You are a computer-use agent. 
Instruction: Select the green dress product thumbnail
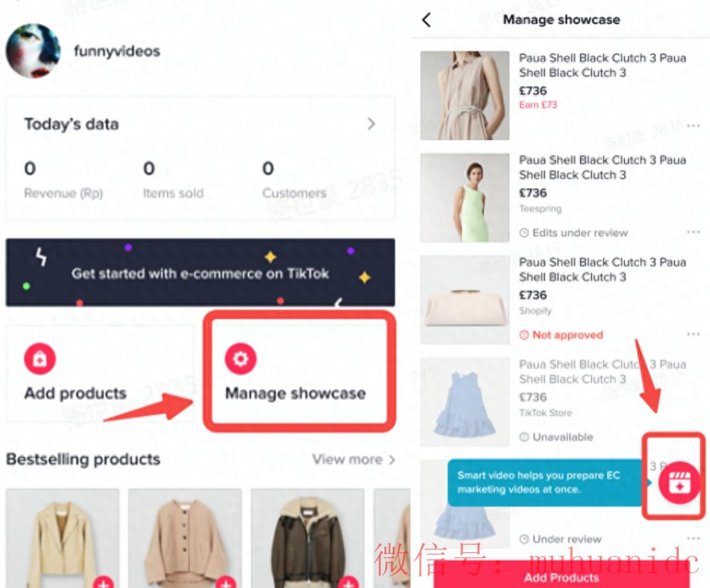pos(465,198)
